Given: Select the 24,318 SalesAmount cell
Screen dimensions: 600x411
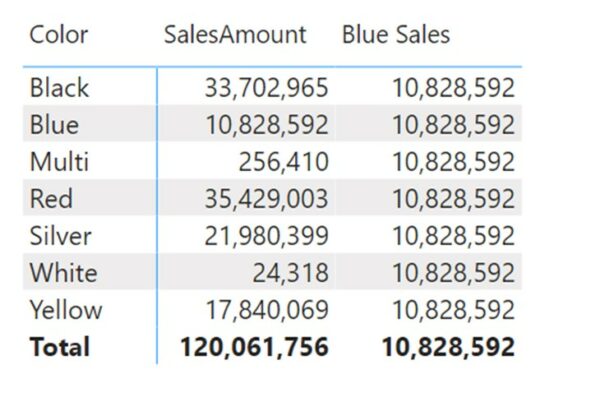Looking at the screenshot, I should (290, 273).
